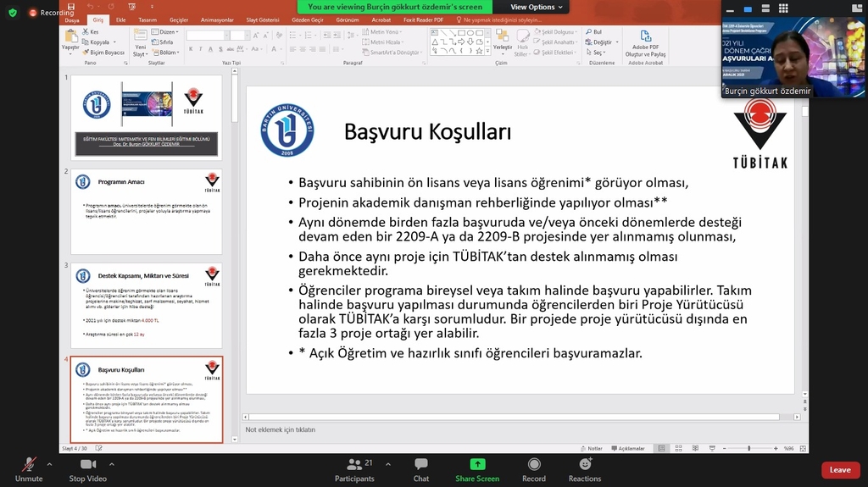The height and width of the screenshot is (487, 868).
Task: Click the Açıklamalar comments button in status bar
Action: click(x=628, y=448)
